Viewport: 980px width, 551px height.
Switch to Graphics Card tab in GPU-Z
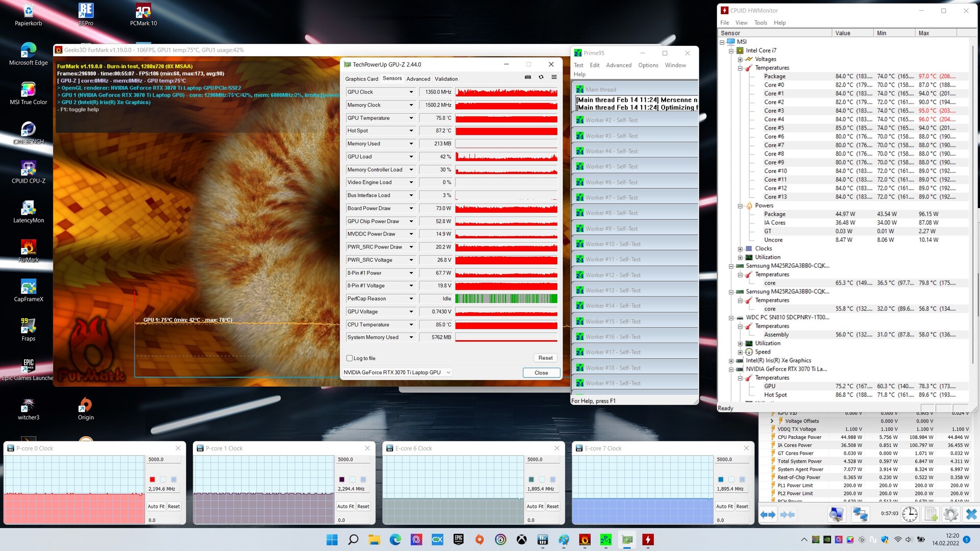(x=361, y=79)
